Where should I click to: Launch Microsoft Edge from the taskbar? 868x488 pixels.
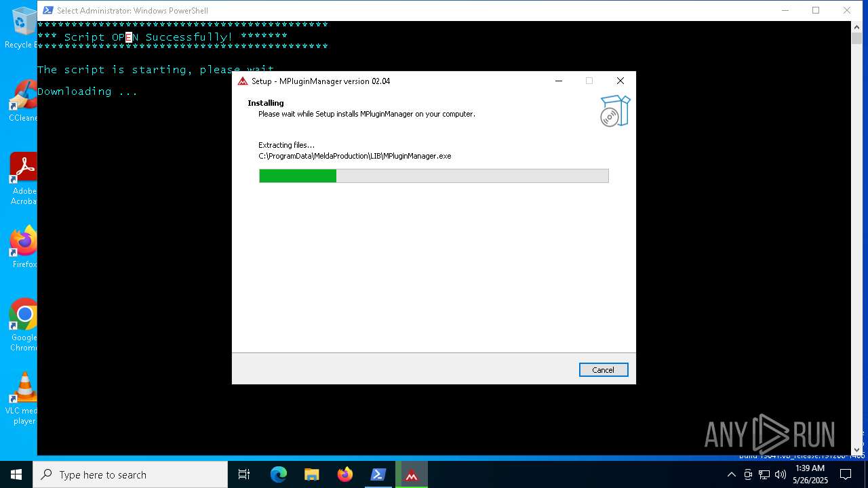(x=279, y=474)
